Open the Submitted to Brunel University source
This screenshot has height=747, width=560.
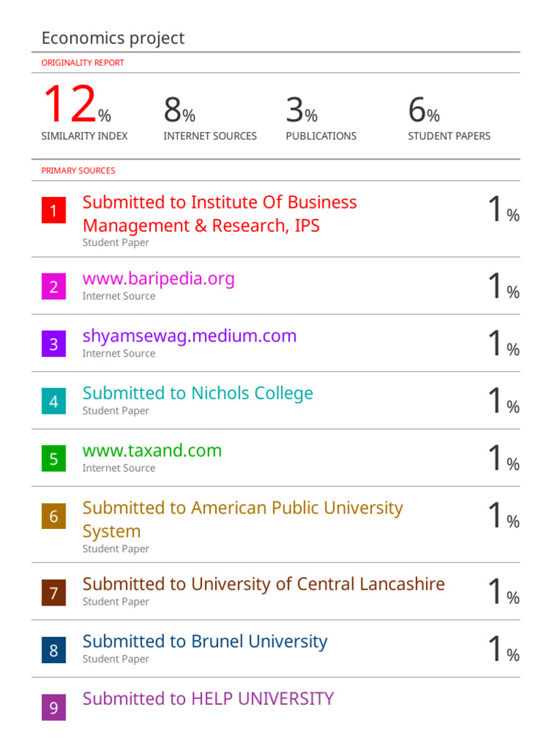[205, 642]
